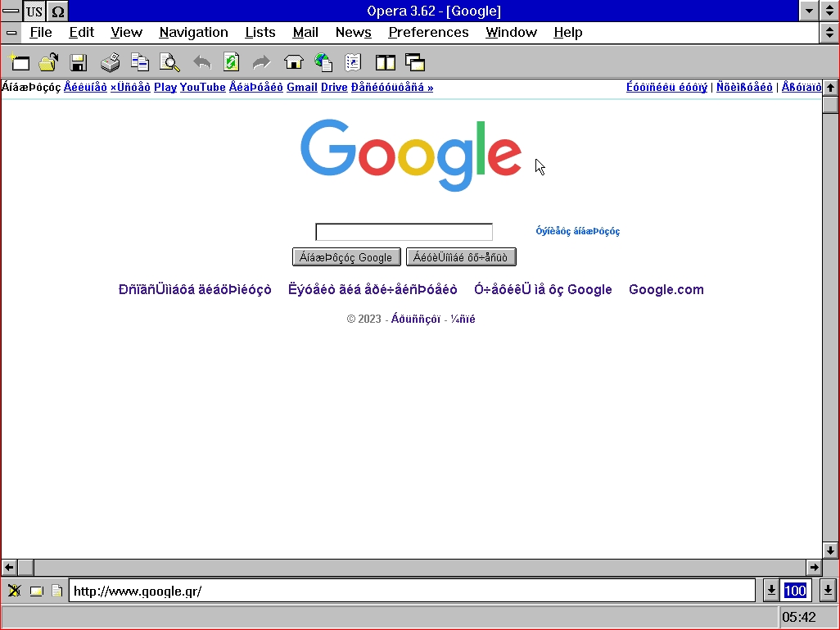Viewport: 840px width, 630px height.
Task: Click the Find magnifier icon
Action: click(x=169, y=63)
